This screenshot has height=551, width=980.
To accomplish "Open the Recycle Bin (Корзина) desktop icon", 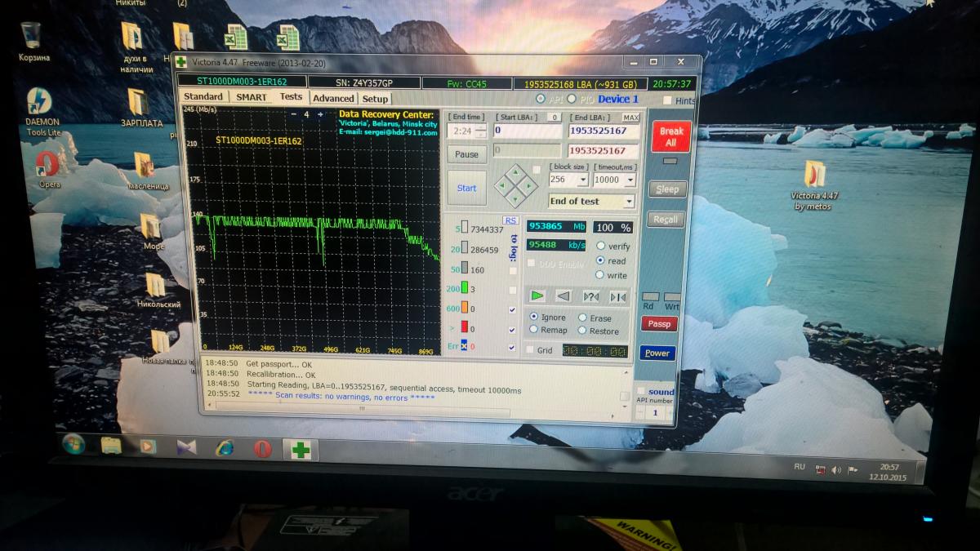I will (x=33, y=41).
